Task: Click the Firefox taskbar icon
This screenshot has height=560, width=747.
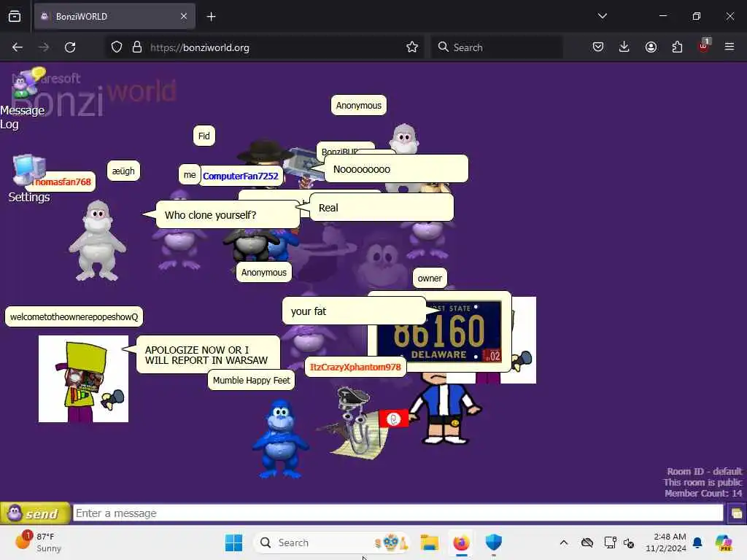Action: tap(461, 542)
